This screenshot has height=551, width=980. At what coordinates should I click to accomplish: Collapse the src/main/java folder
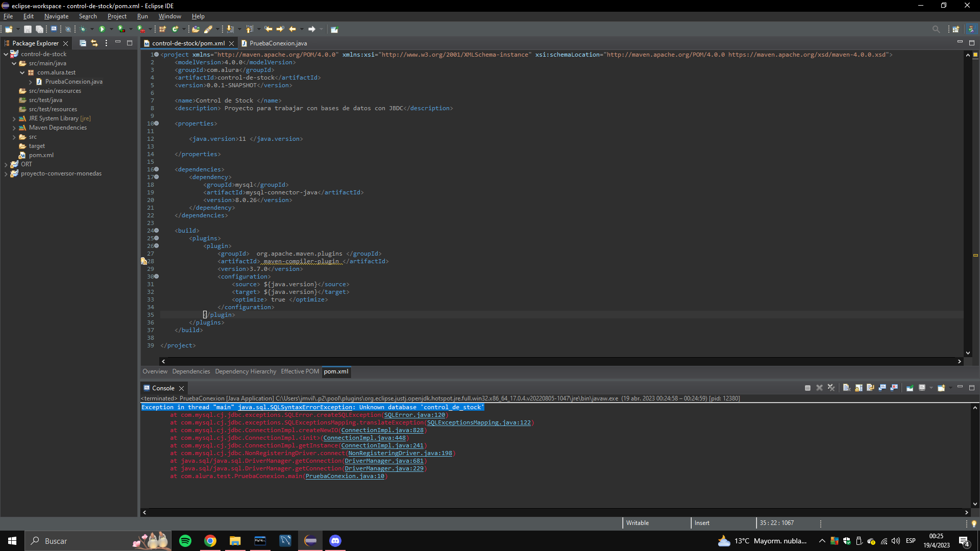click(14, 63)
